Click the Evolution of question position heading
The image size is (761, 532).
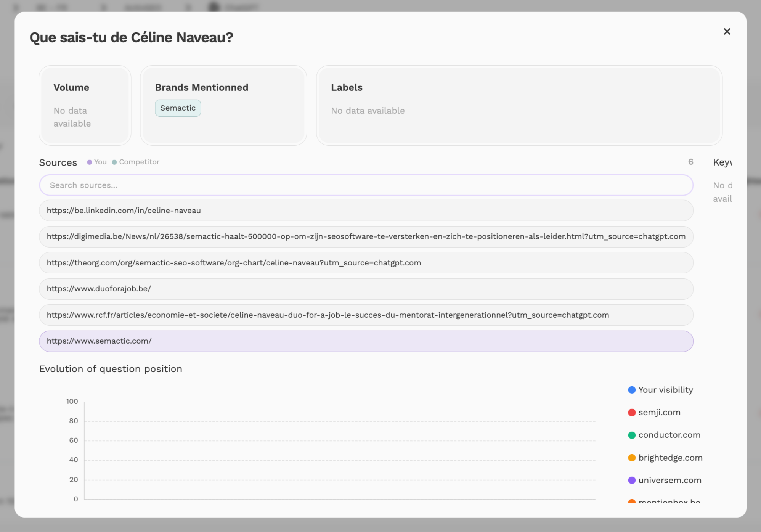(111, 369)
